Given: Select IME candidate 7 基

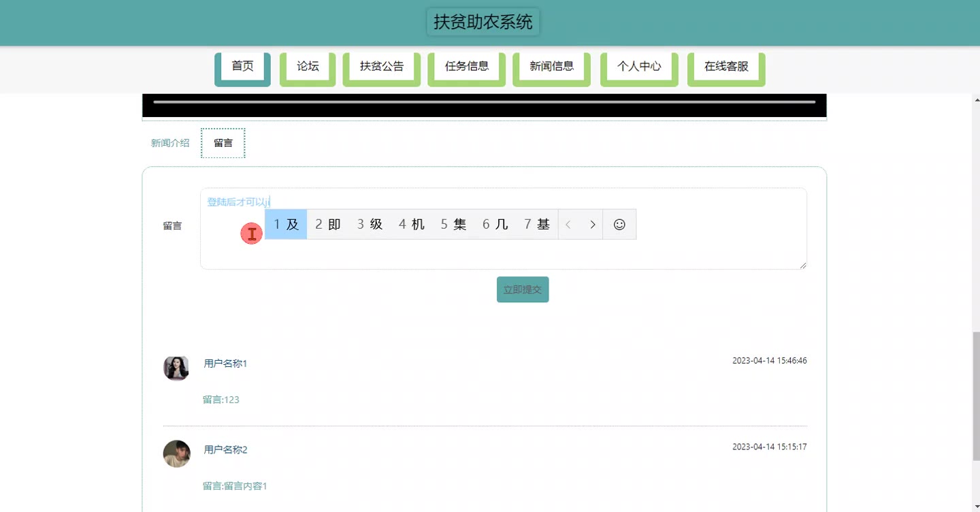Looking at the screenshot, I should click(537, 225).
